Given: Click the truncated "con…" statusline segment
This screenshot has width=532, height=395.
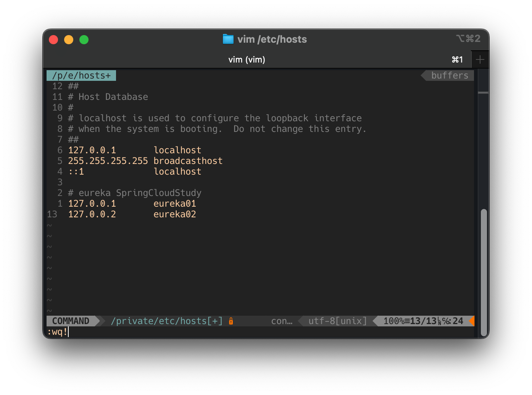Looking at the screenshot, I should coord(282,321).
